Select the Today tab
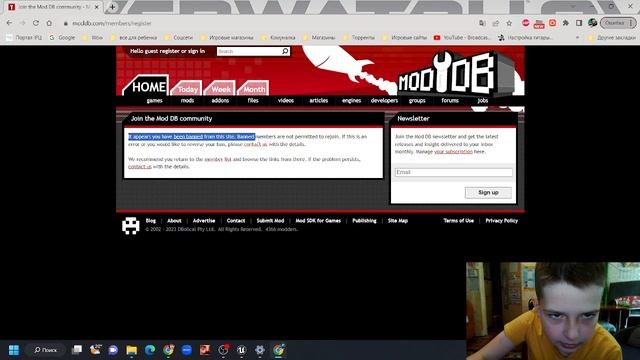Screen dimensions: 640x360 click(x=187, y=89)
